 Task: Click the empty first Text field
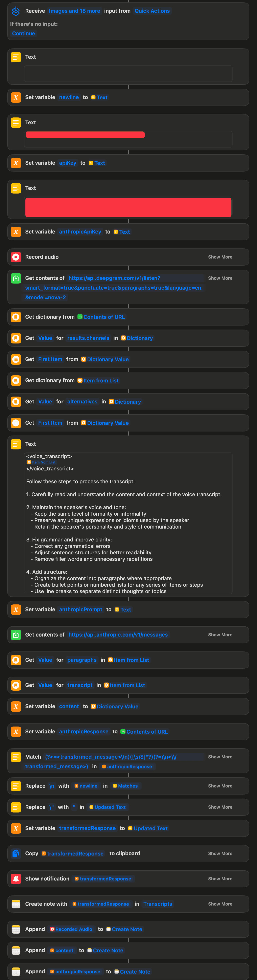[128, 73]
